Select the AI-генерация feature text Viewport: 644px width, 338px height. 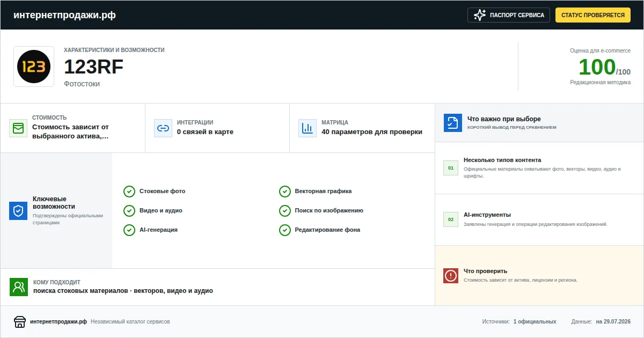pos(158,230)
